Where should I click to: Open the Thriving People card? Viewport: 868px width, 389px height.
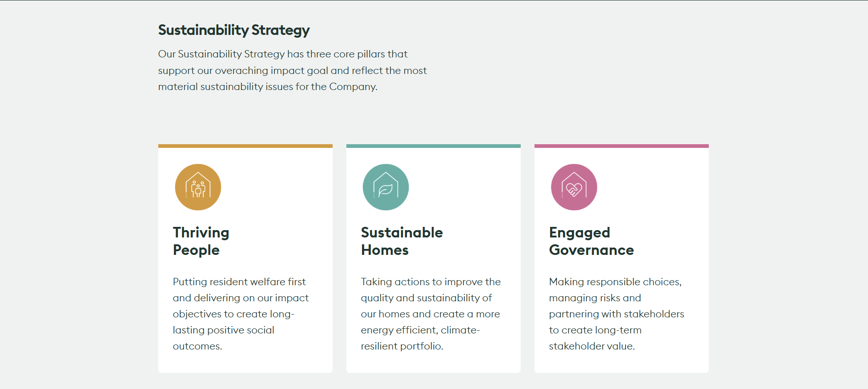click(x=245, y=259)
